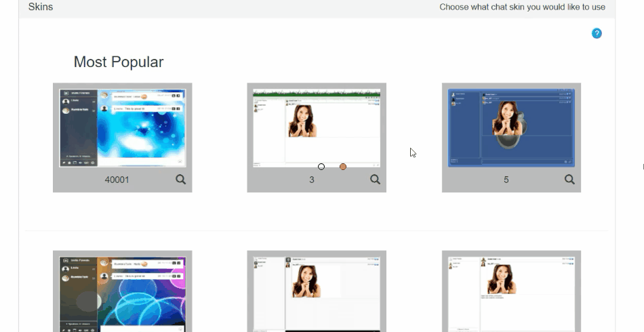
Task: Magnify preview of skin 5
Action: point(569,180)
